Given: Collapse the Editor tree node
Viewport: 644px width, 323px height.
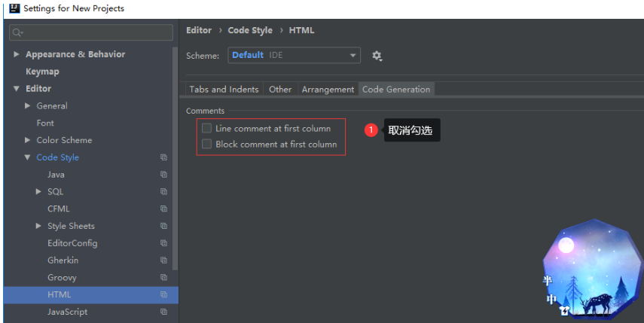Looking at the screenshot, I should tap(17, 89).
